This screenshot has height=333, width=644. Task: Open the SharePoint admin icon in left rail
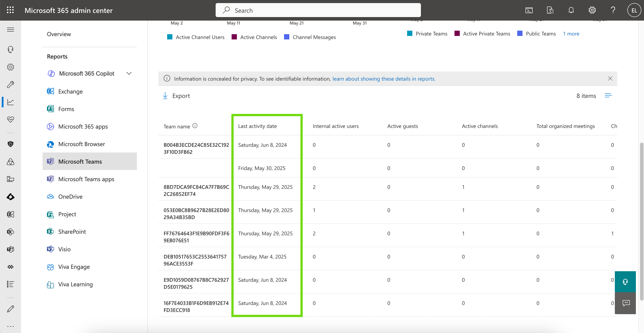click(x=11, y=232)
